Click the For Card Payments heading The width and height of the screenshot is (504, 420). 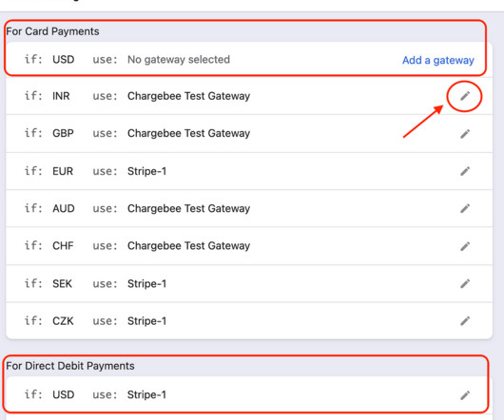tap(52, 31)
